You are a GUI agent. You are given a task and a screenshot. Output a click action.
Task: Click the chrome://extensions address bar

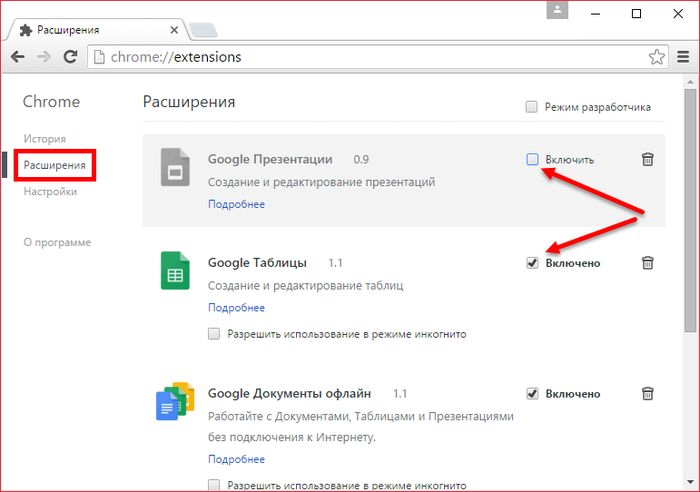(x=377, y=57)
